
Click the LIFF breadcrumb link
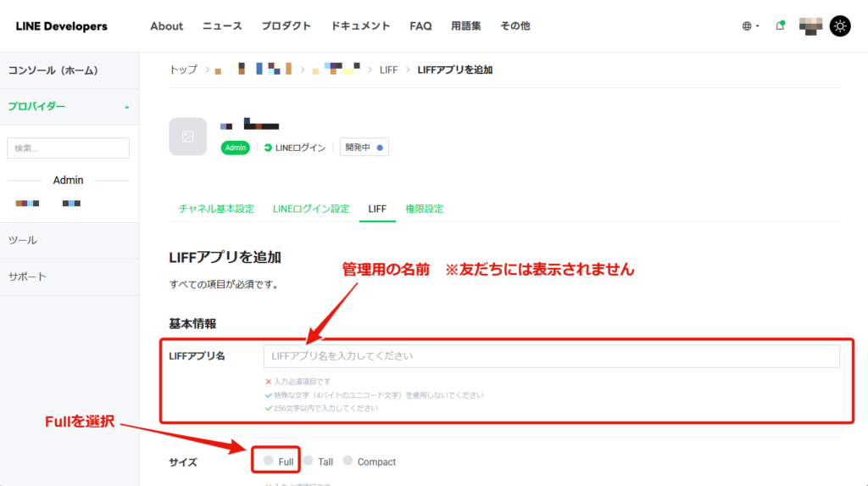click(388, 70)
